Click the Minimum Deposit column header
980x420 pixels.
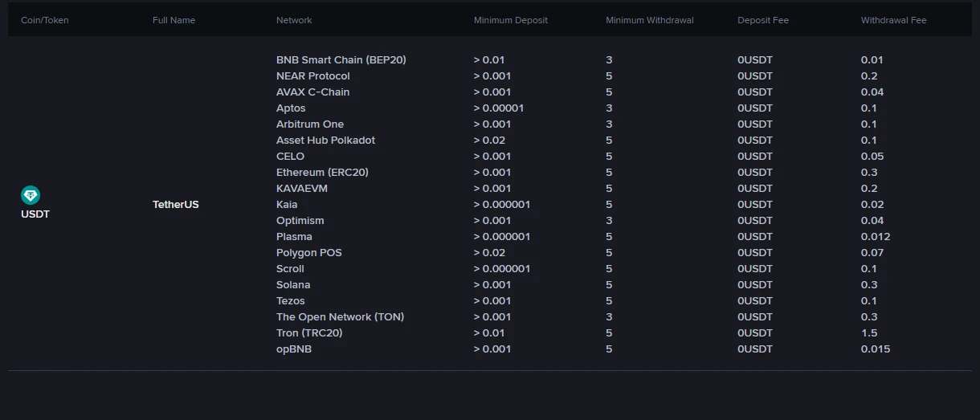tap(511, 20)
